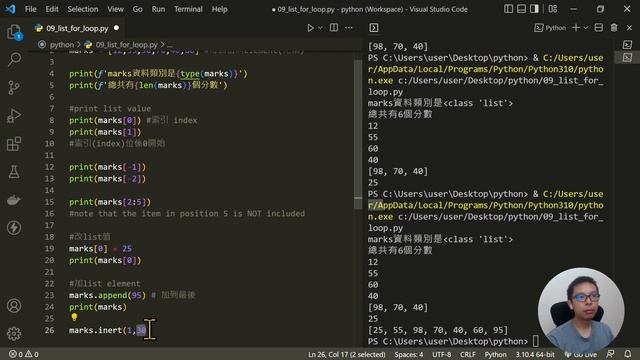This screenshot has height=360, width=640.
Task: Open the Edit menu
Action: pos(52,9)
